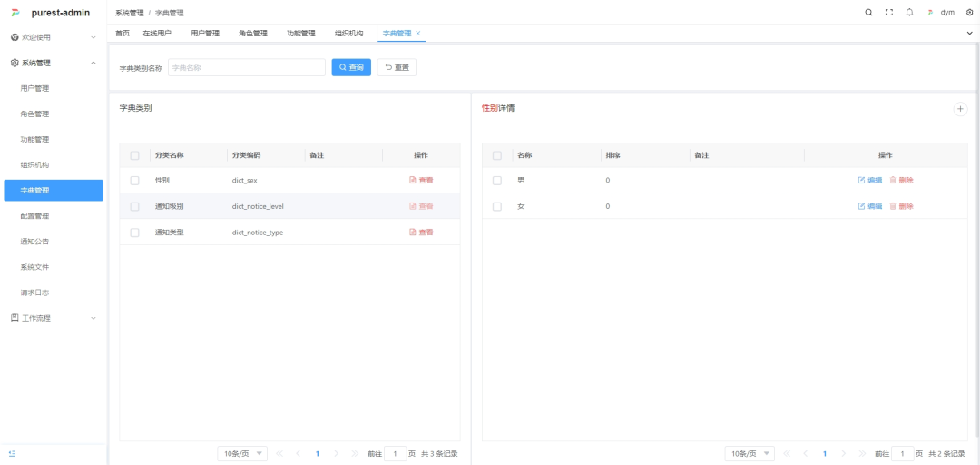The width and height of the screenshot is (980, 465).
Task: Jump to the left table's first page double arrow
Action: tap(279, 454)
